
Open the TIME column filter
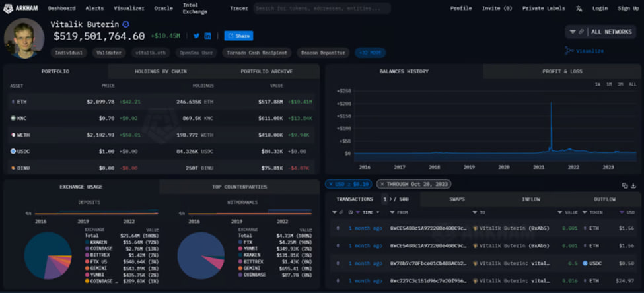tap(358, 212)
